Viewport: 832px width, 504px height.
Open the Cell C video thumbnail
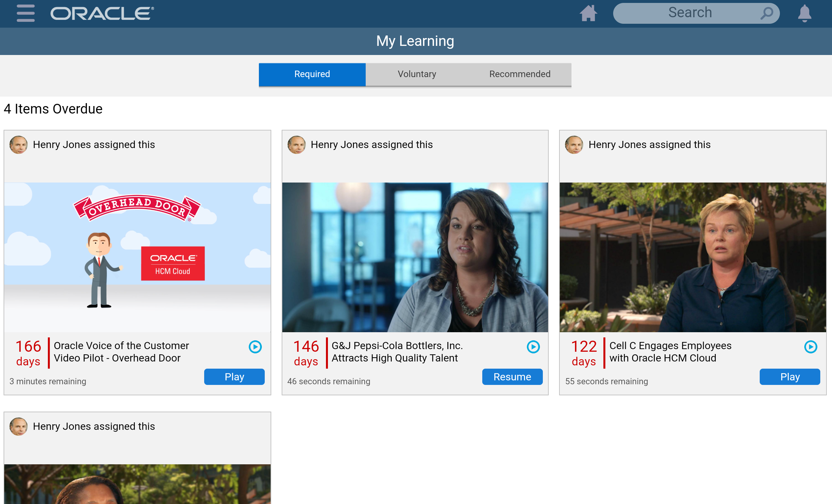[693, 257]
